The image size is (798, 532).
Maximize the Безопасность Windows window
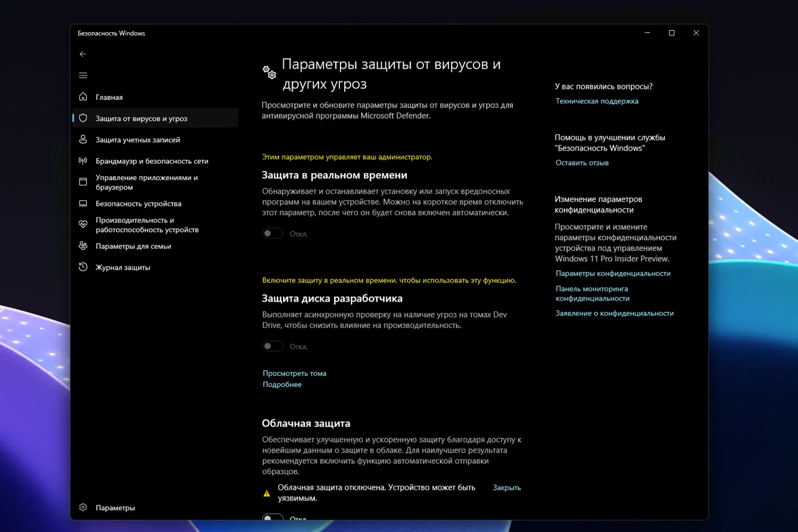672,33
